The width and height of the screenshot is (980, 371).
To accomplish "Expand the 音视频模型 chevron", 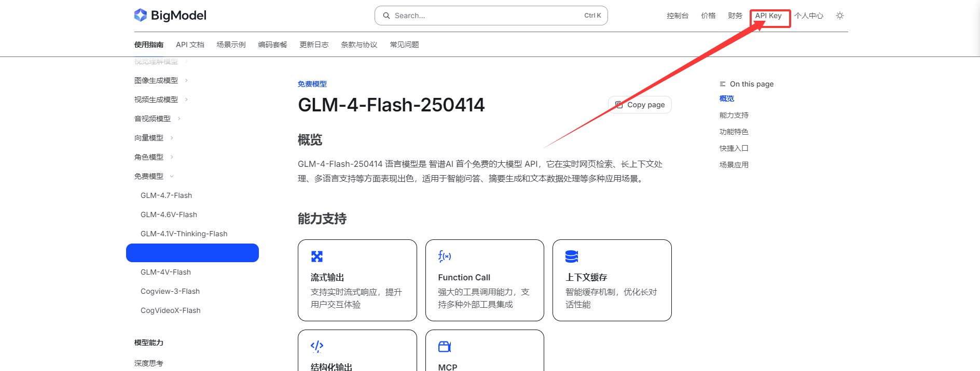I will point(180,119).
